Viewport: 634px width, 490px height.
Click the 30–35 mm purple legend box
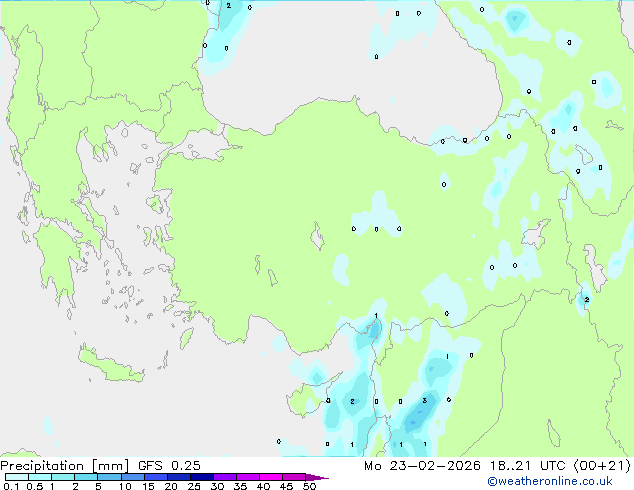pos(224,477)
